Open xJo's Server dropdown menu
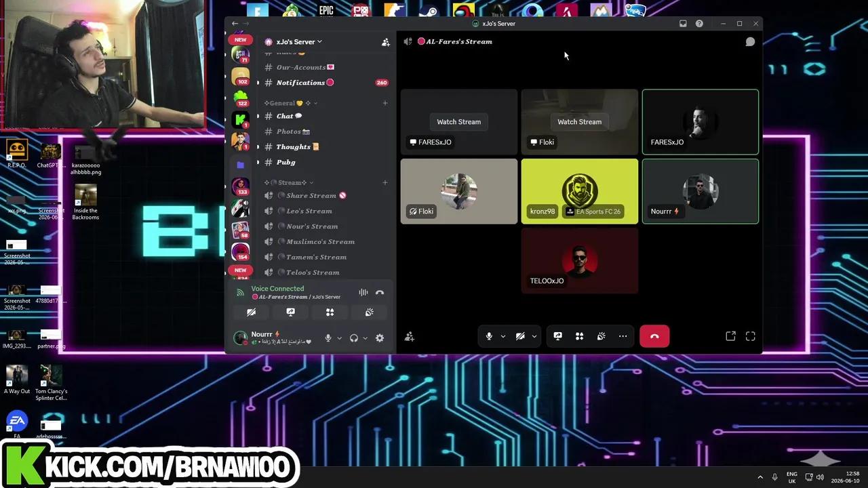Viewport: 868px width, 488px height. [x=298, y=41]
